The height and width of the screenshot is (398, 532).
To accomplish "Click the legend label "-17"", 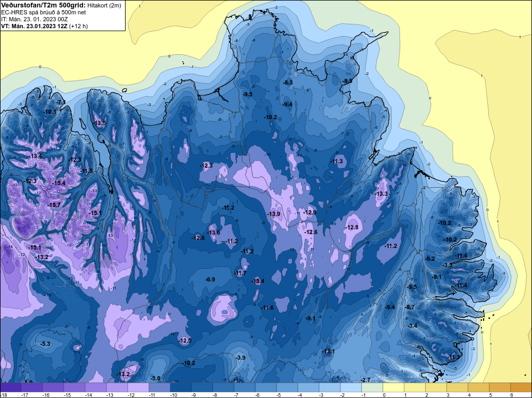I will (x=24, y=395).
